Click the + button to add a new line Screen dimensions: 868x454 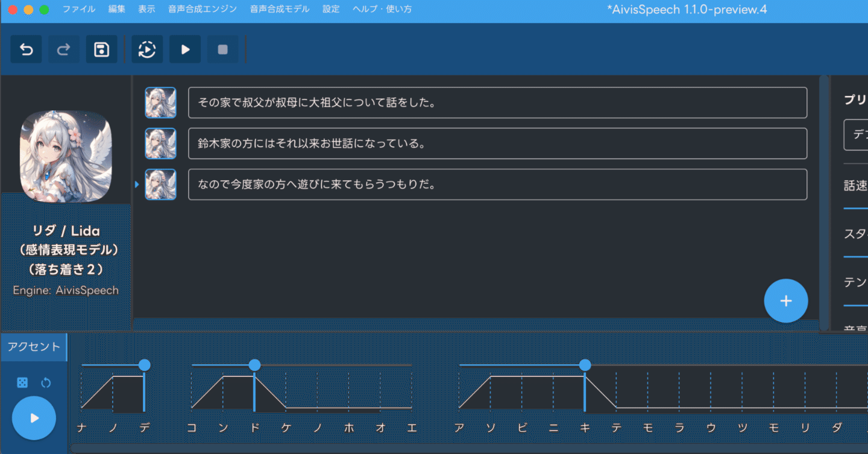(x=786, y=300)
